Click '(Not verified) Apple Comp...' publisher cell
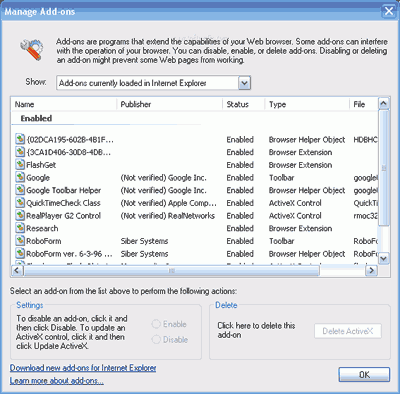Viewport: 400px width, 394px height. [x=168, y=203]
